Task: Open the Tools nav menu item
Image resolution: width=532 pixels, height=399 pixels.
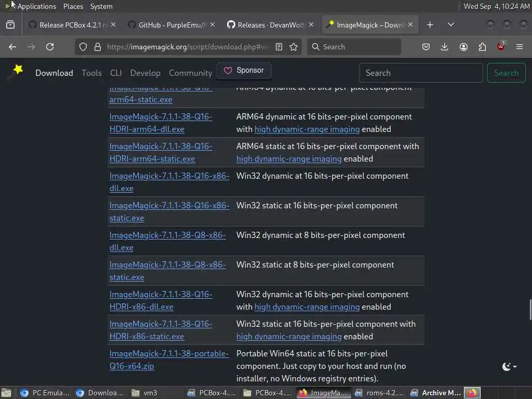Action: (x=91, y=73)
